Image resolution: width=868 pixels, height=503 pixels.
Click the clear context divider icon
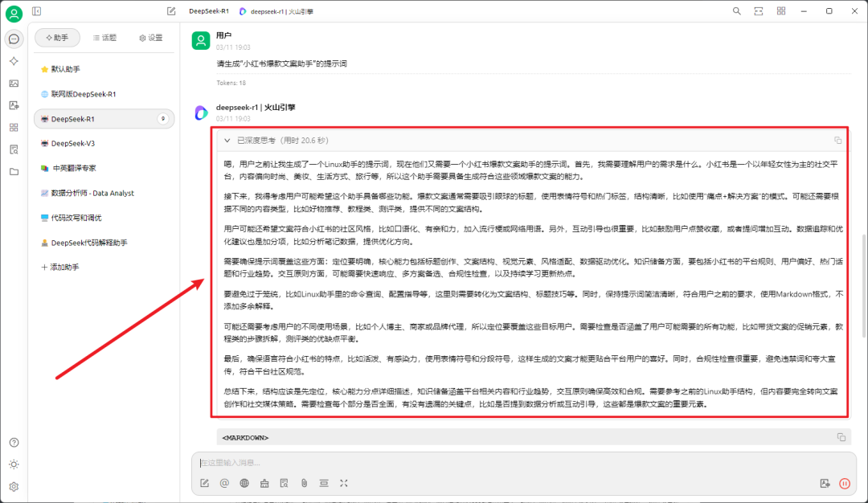click(x=324, y=483)
